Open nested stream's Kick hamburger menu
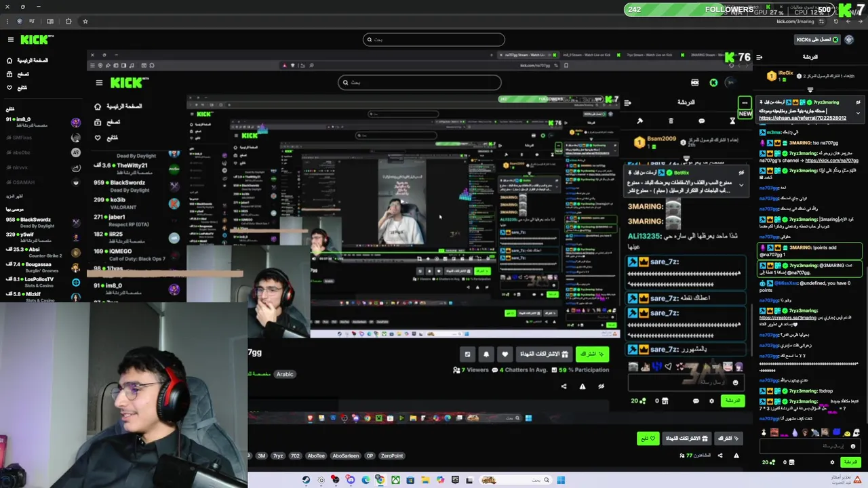This screenshot has height=488, width=868. 99,83
